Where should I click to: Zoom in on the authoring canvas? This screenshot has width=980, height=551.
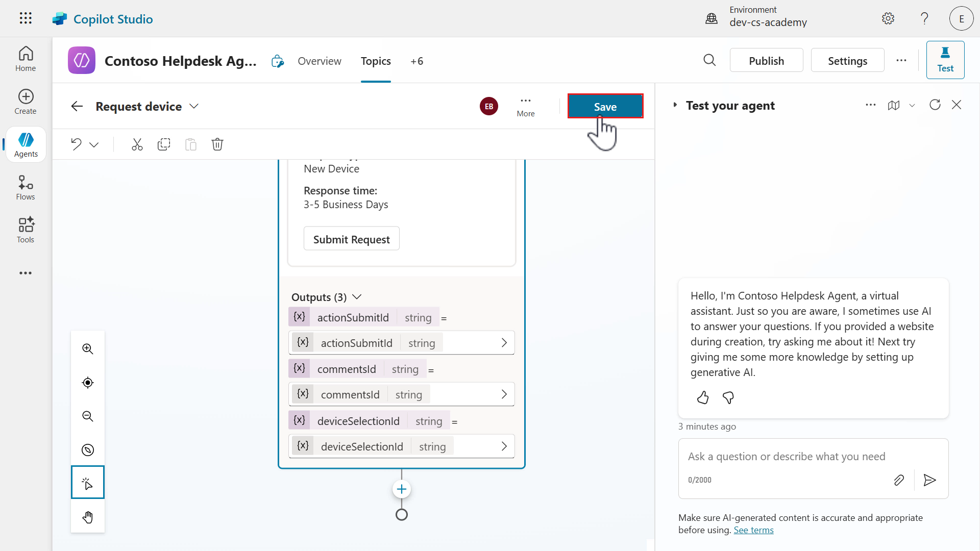coord(88,349)
